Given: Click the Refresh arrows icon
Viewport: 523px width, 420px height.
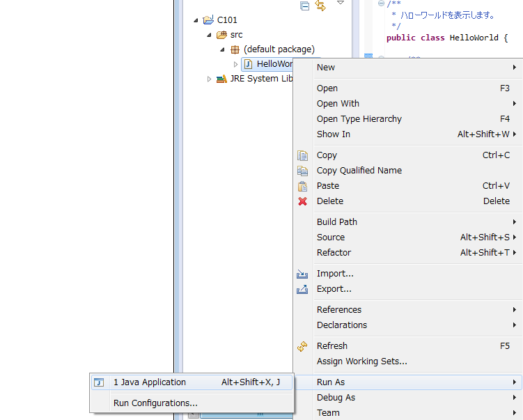Looking at the screenshot, I should tap(302, 346).
